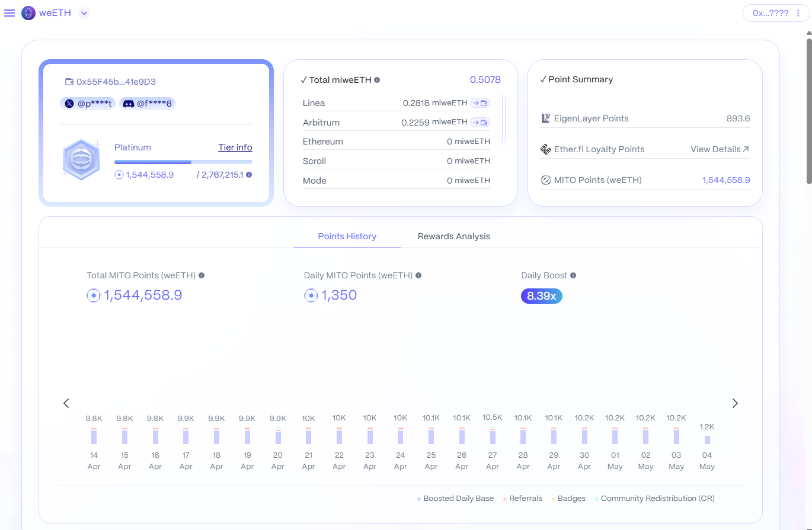The height and width of the screenshot is (530, 812).
Task: Click the Daily MITO Points value 1,350
Action: click(x=339, y=295)
